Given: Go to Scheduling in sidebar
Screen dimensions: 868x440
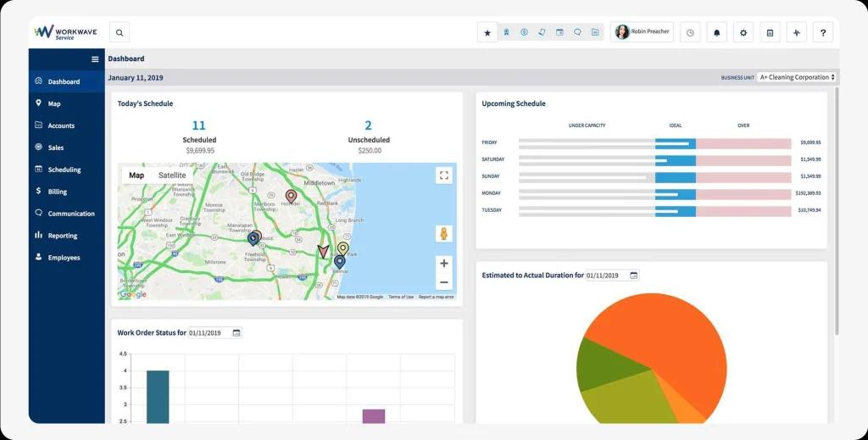Looking at the screenshot, I should 64,170.
